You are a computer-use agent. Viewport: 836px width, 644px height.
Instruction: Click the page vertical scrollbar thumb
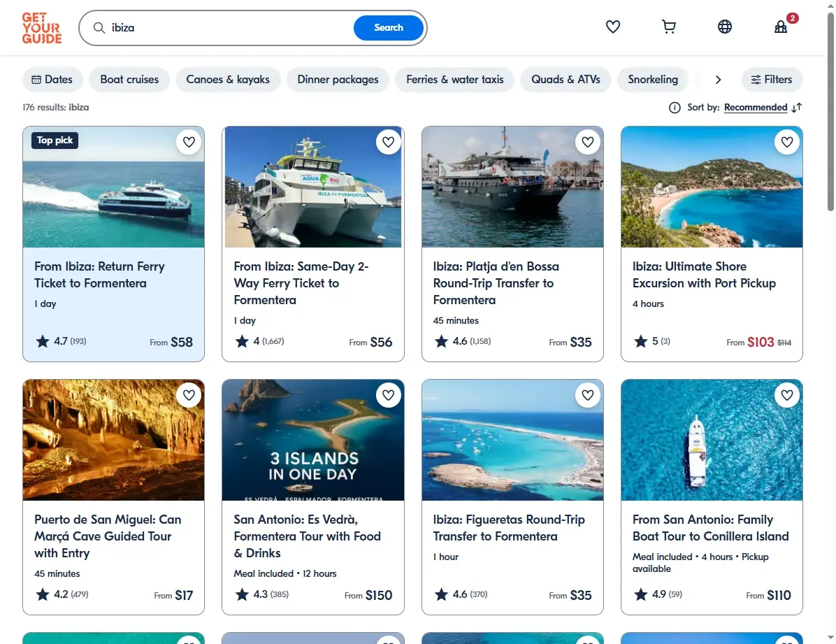[830, 112]
